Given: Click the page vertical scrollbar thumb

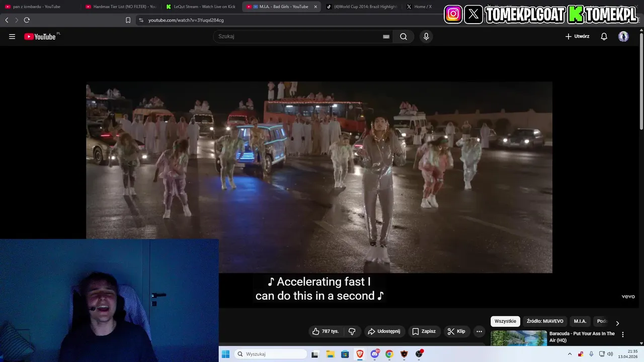Looking at the screenshot, I should 641,80.
